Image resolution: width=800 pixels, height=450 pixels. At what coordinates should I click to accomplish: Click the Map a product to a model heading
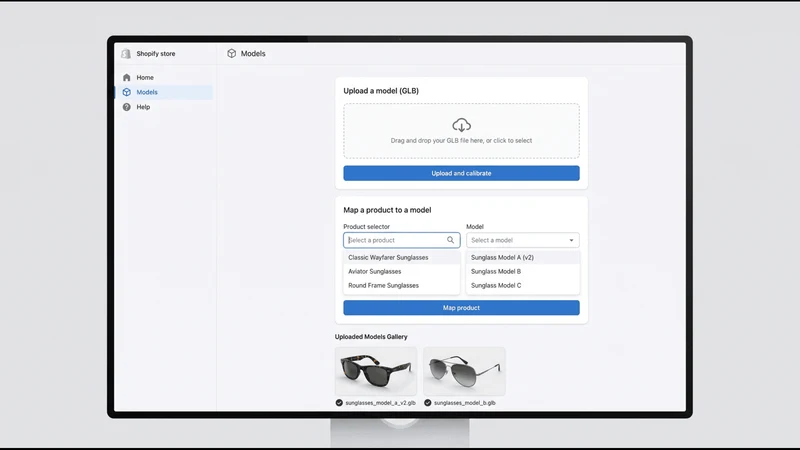[x=387, y=210]
